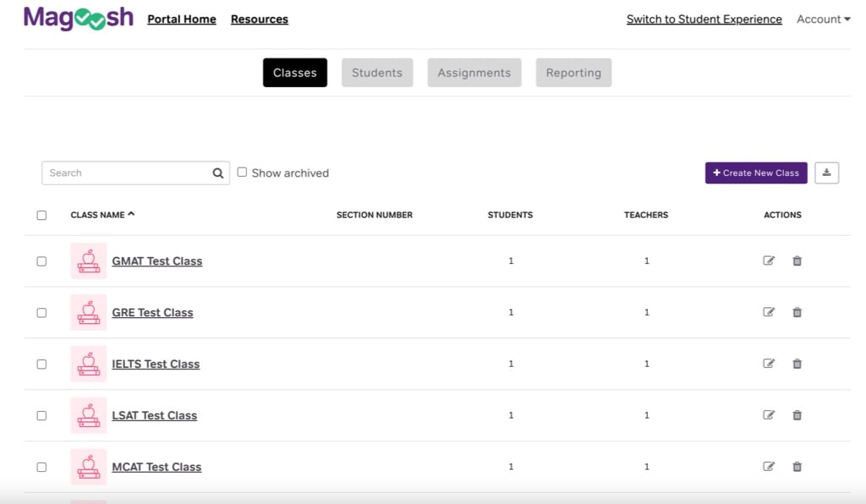Open the Assignments tab
Screen dimensions: 866x504
[x=474, y=73]
